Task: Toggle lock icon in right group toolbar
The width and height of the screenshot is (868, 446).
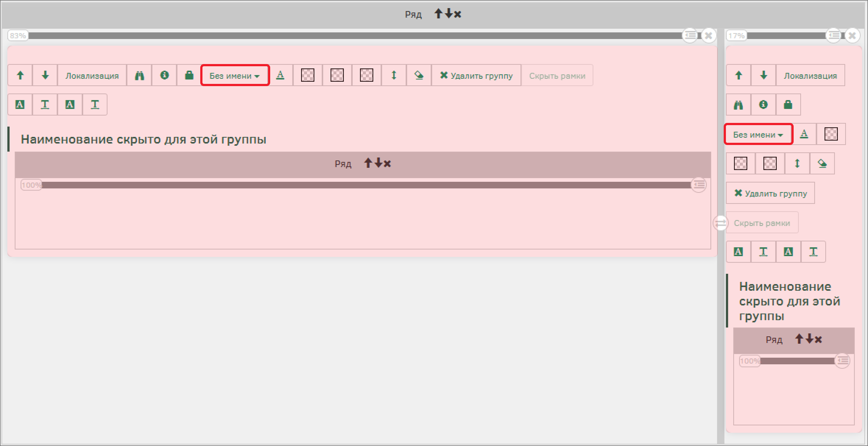Action: click(x=788, y=105)
